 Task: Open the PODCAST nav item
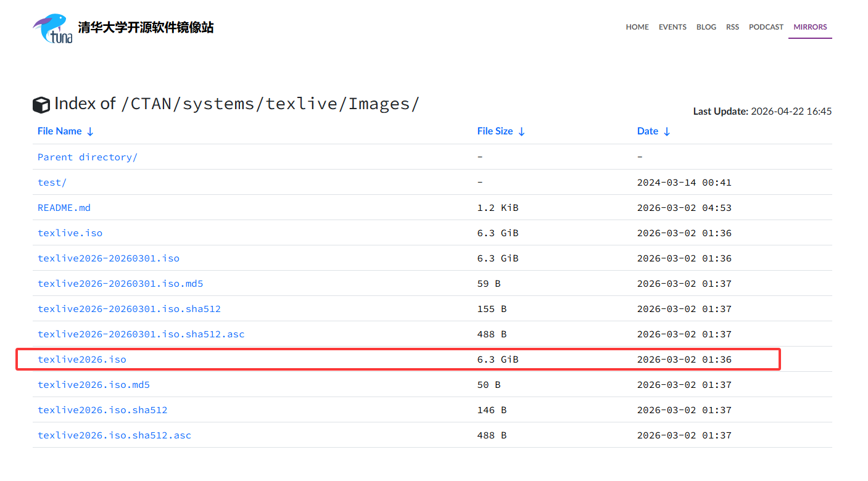766,27
